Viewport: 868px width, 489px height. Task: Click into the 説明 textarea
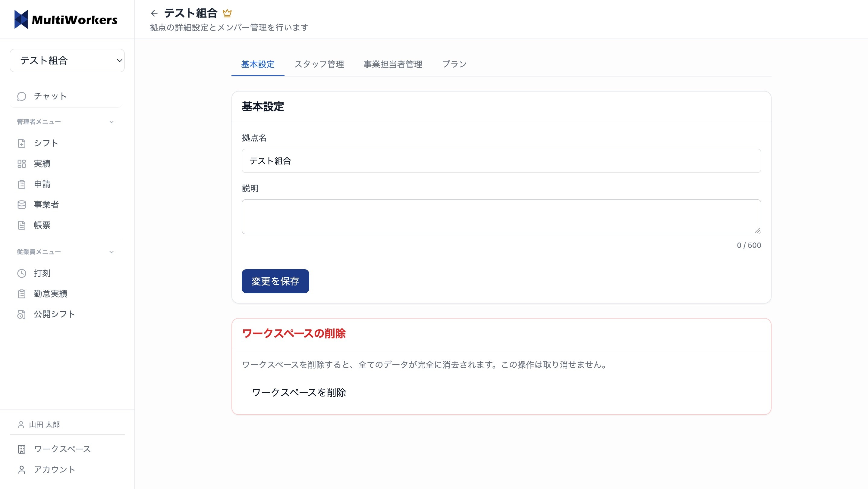point(501,217)
